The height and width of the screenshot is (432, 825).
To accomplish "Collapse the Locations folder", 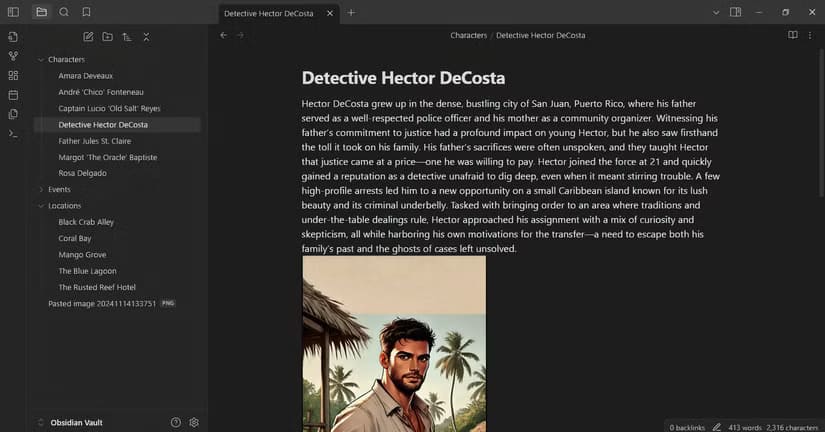I will [41, 205].
